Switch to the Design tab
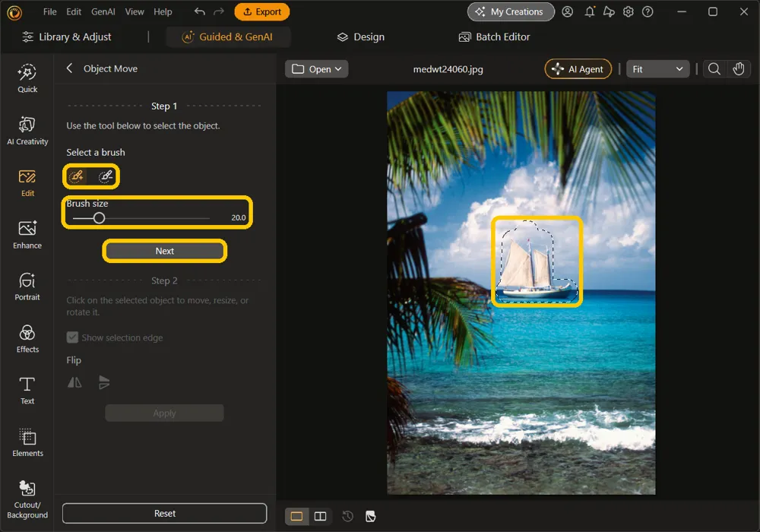 tap(360, 36)
